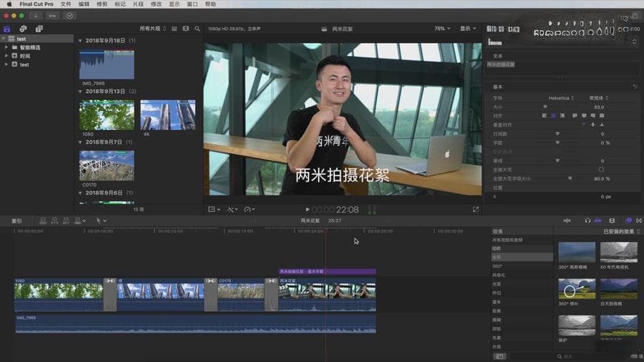Screen dimensions: 644x362
Task: Expand the 智能精选 folder
Action: click(6, 47)
